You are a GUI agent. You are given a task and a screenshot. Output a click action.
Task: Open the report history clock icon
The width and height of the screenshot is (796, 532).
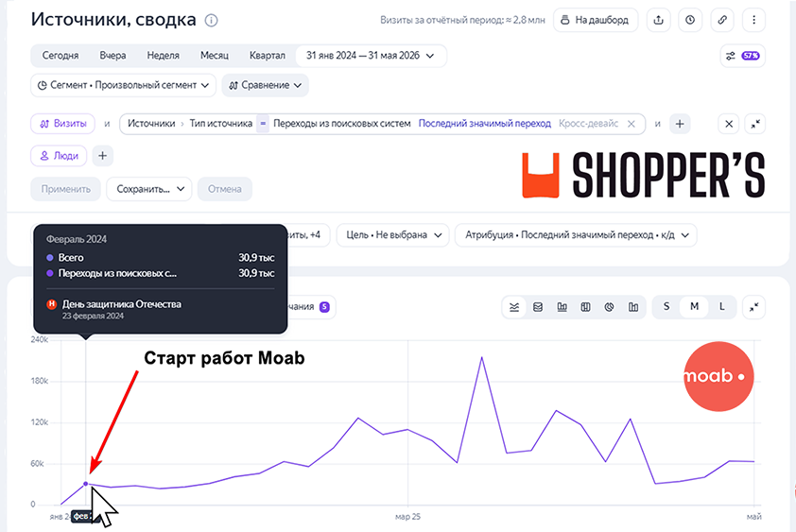coord(690,20)
